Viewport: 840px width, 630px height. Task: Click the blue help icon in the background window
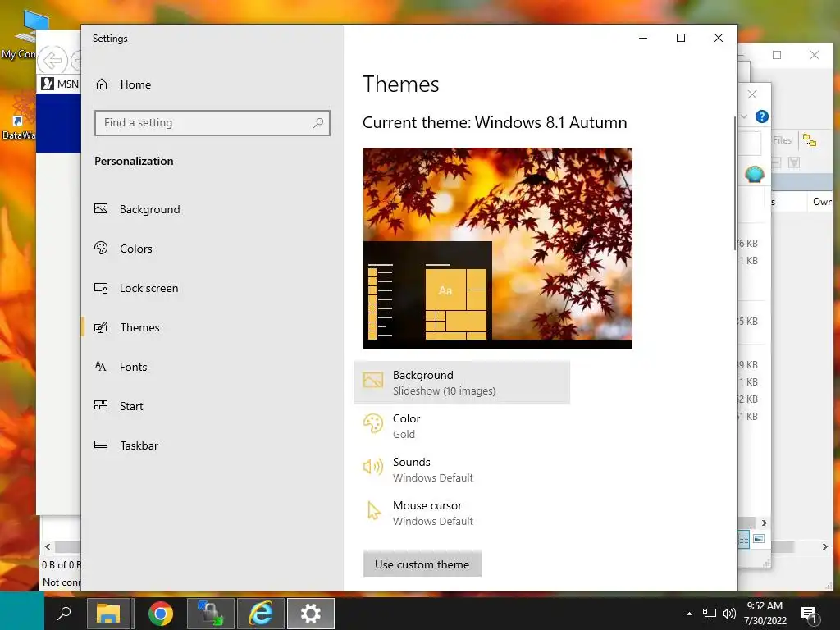click(x=762, y=116)
